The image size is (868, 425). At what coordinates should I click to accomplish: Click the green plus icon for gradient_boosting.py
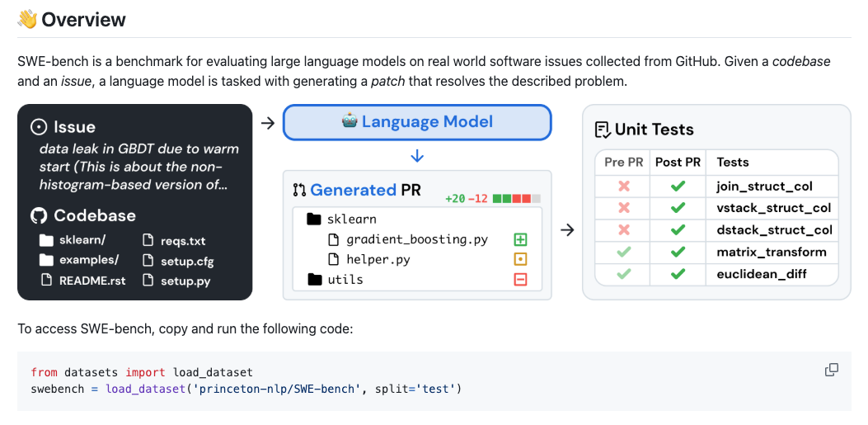click(x=520, y=239)
